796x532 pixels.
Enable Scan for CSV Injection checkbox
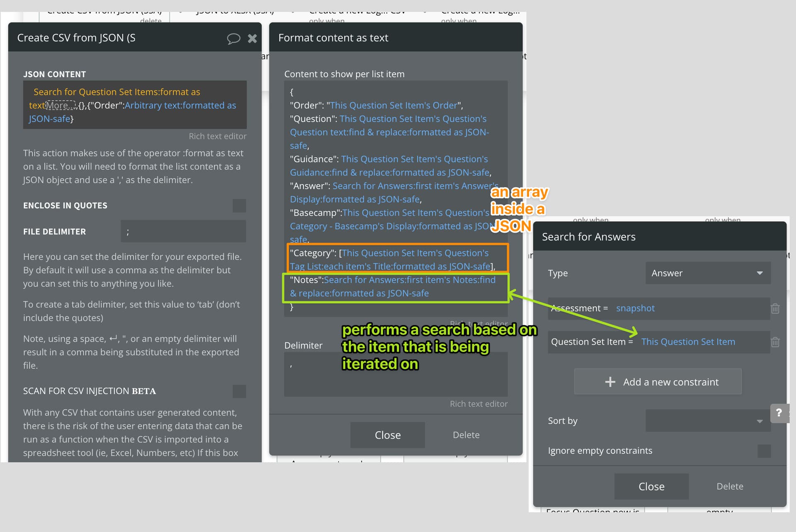[x=239, y=391]
